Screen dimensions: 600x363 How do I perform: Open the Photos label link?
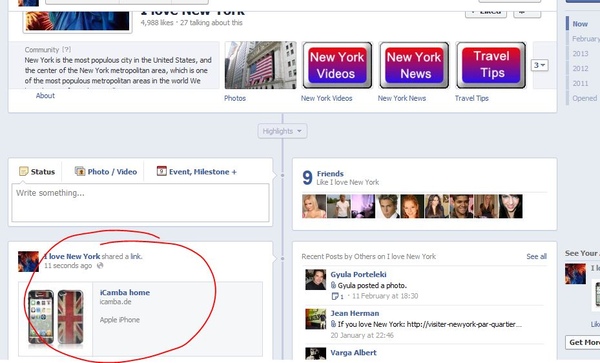(235, 98)
